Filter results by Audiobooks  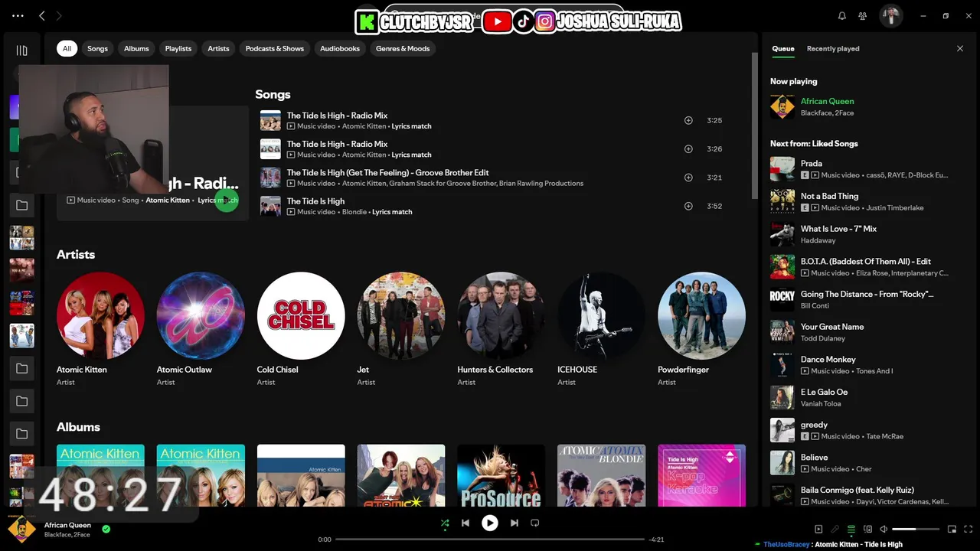click(x=340, y=48)
